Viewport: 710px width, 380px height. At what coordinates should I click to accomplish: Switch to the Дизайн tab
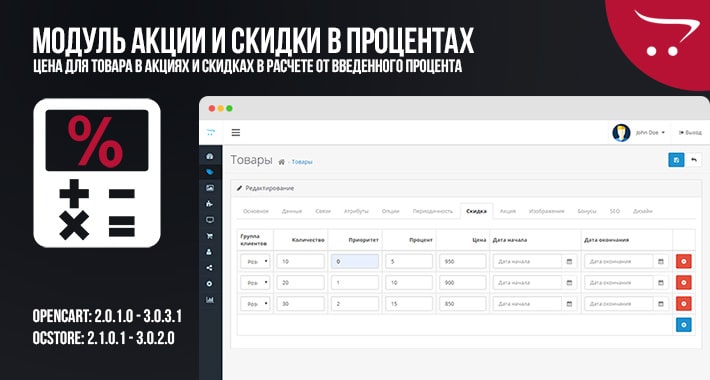click(x=643, y=211)
